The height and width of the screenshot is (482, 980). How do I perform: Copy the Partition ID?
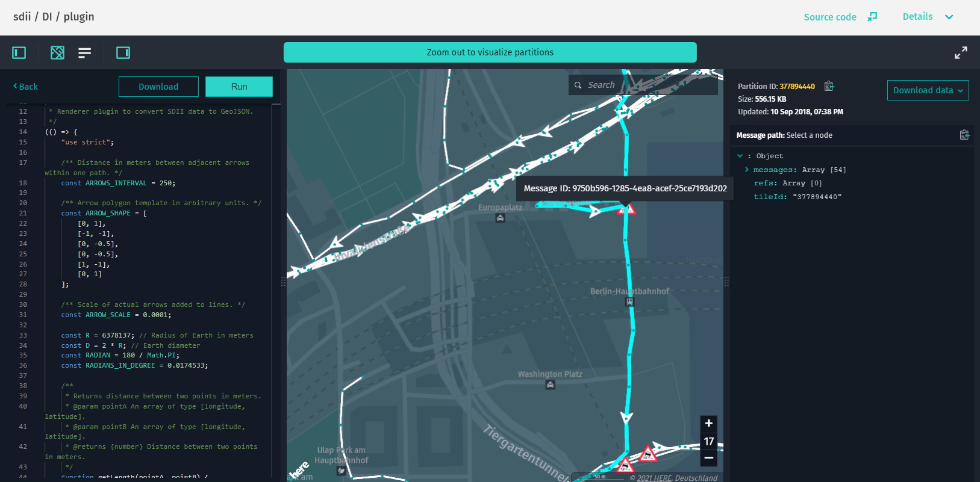click(x=829, y=86)
